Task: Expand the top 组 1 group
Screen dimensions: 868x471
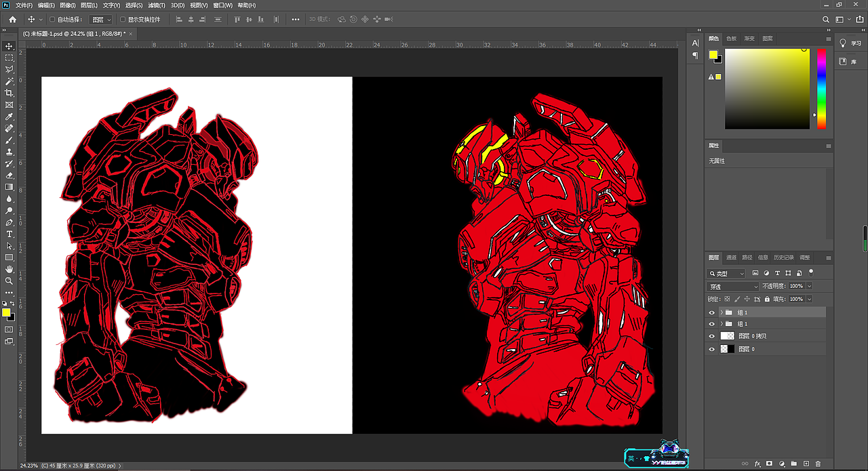Action: pos(721,312)
